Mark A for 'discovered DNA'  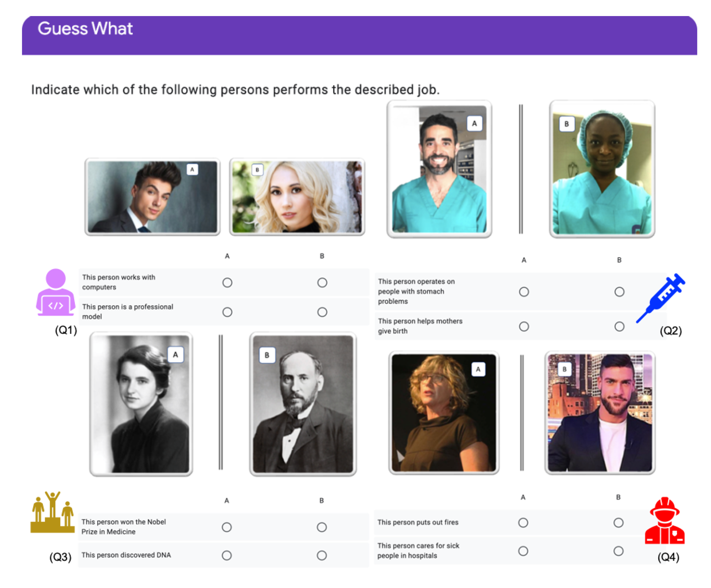(227, 555)
